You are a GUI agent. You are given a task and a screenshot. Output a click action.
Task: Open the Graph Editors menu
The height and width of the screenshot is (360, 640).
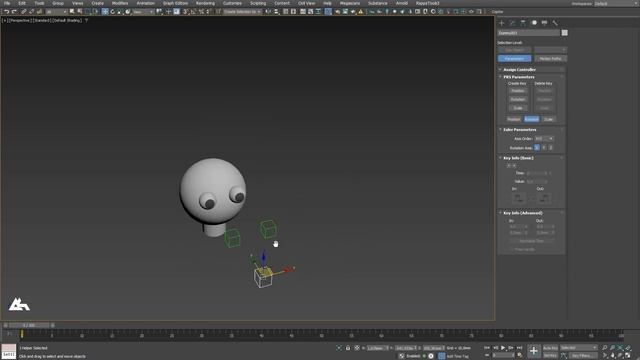176,3
